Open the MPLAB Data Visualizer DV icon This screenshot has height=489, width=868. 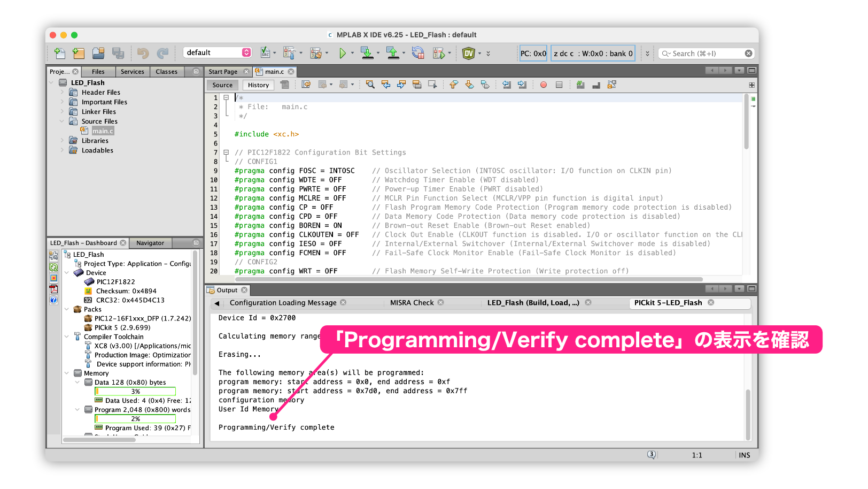[469, 53]
